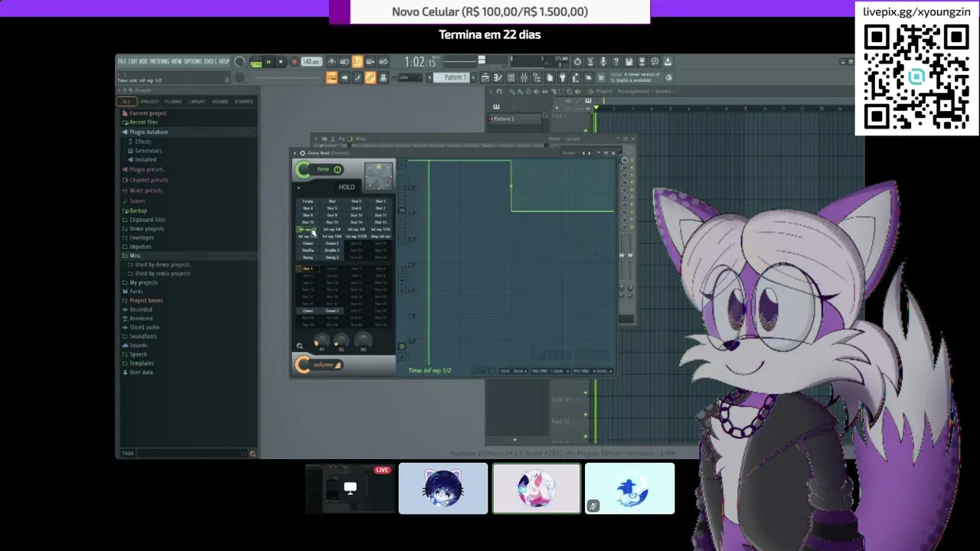Viewport: 980px width, 551px height.
Task: Click the Gross Beat settings gear icon
Action: pyautogui.click(x=302, y=153)
